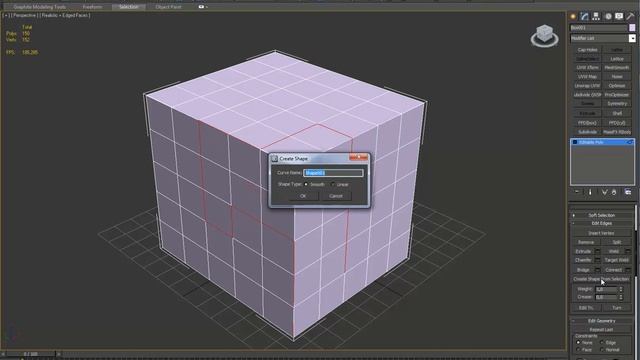Click the Remove edges button

(586, 242)
